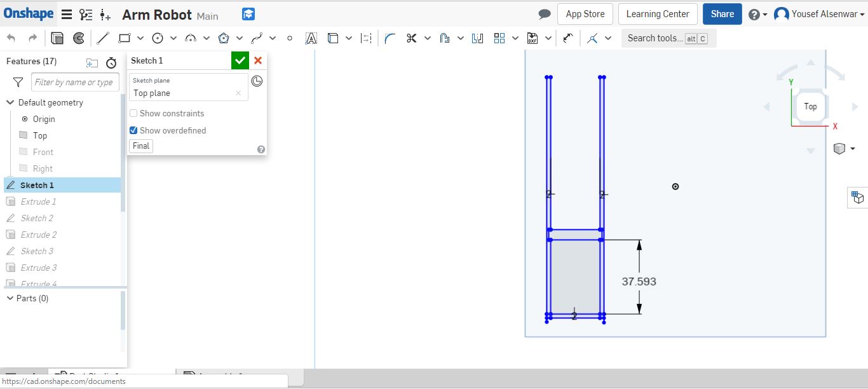Select the Circle tool
This screenshot has height=389, width=868.
pyautogui.click(x=158, y=38)
